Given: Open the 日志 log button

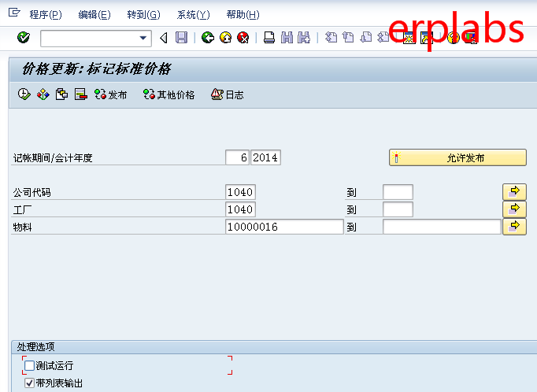Looking at the screenshot, I should (228, 94).
